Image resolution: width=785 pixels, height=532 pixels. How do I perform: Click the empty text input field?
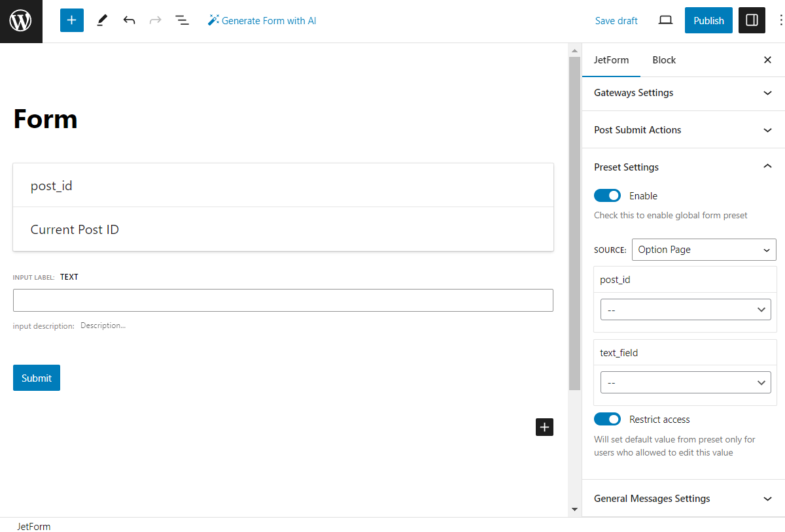click(x=283, y=300)
